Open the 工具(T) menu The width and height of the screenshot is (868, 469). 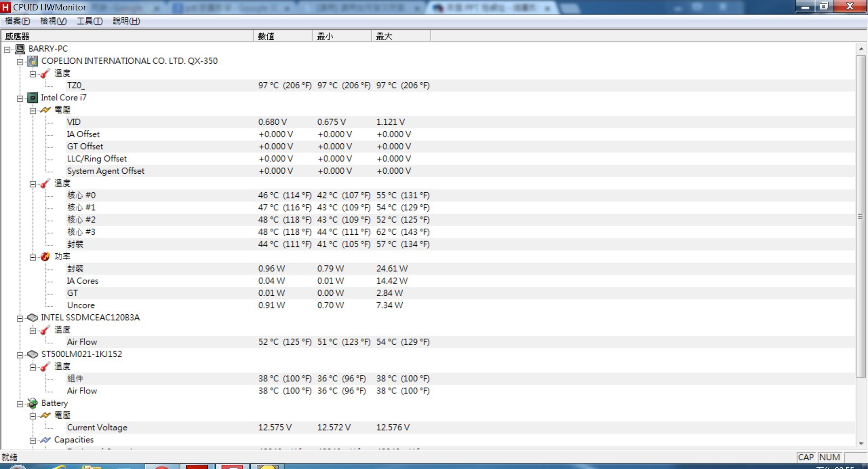coord(90,21)
